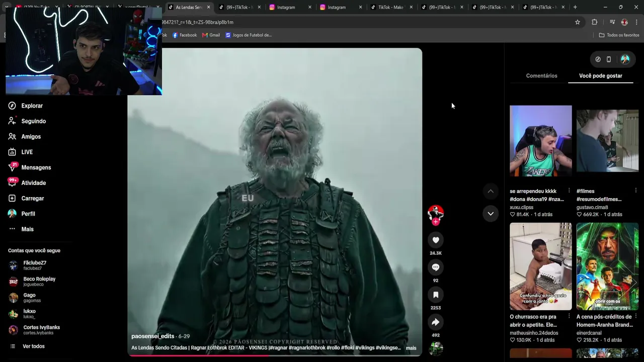Click the TikTok coins icon at top right
Screen dimensions: 644x362
[598, 59]
